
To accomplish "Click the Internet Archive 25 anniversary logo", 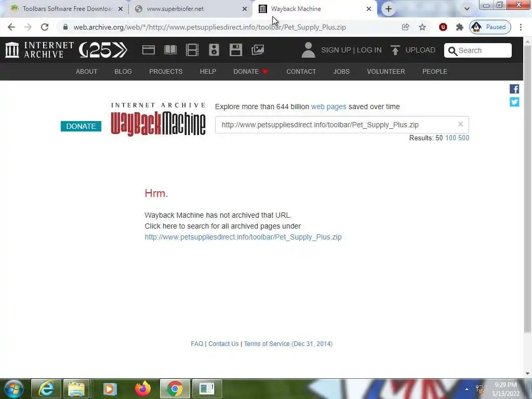I will (103, 50).
